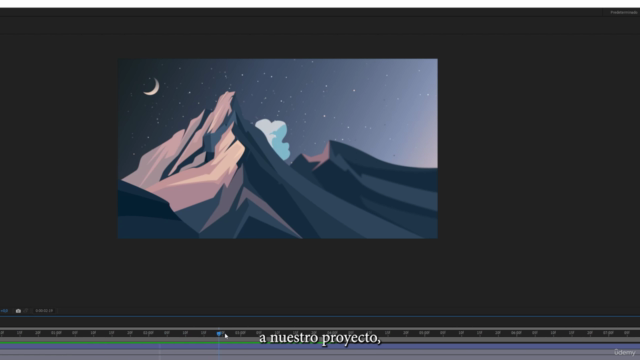This screenshot has height=360, width=640.
Task: Select the blue layer bar in the timeline
Action: point(320,347)
